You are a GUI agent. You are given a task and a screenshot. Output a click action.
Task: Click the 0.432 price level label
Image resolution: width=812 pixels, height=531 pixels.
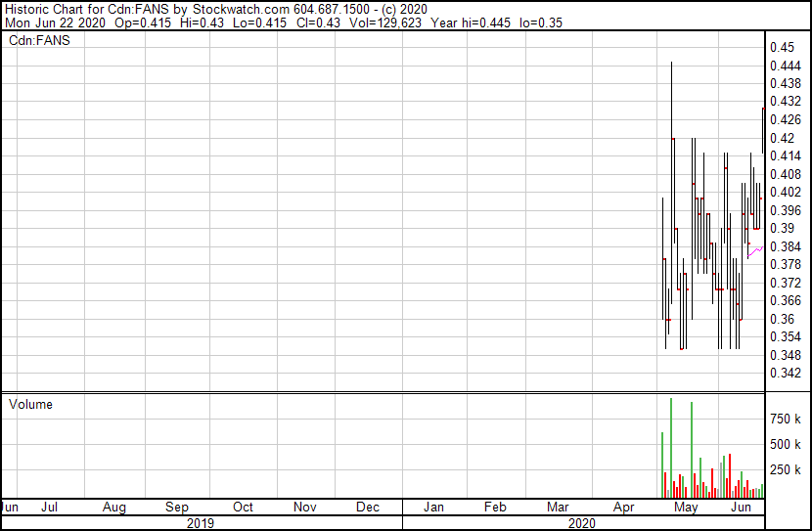(786, 101)
